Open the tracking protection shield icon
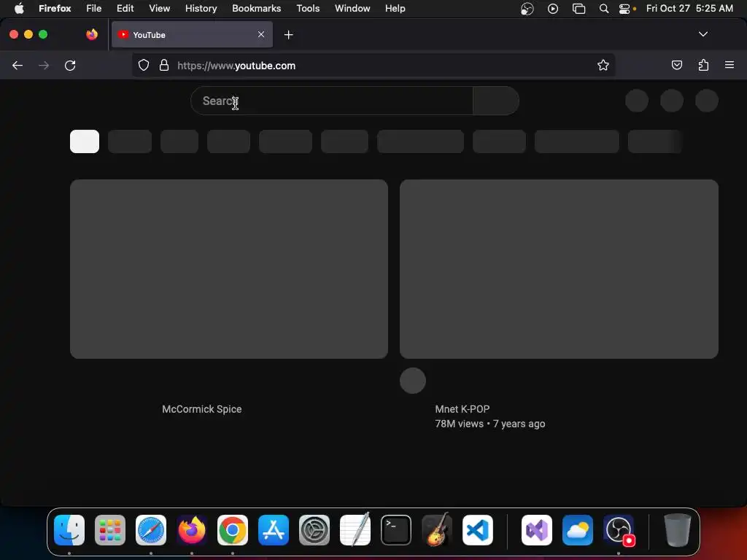 click(x=144, y=65)
